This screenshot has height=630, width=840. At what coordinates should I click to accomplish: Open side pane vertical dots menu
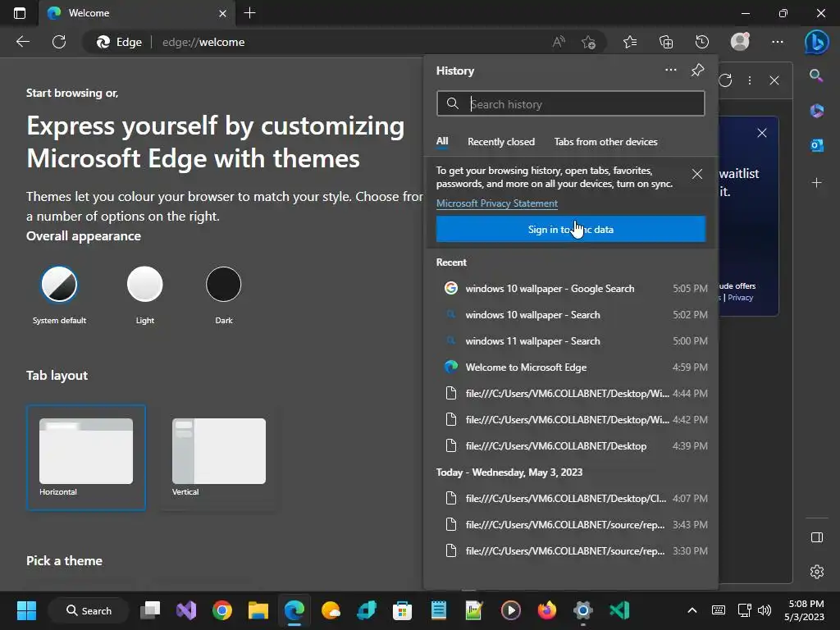[x=750, y=80]
